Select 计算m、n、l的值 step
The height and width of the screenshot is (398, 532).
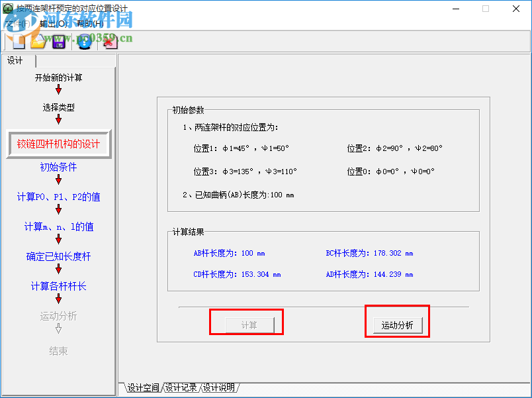[x=58, y=226]
